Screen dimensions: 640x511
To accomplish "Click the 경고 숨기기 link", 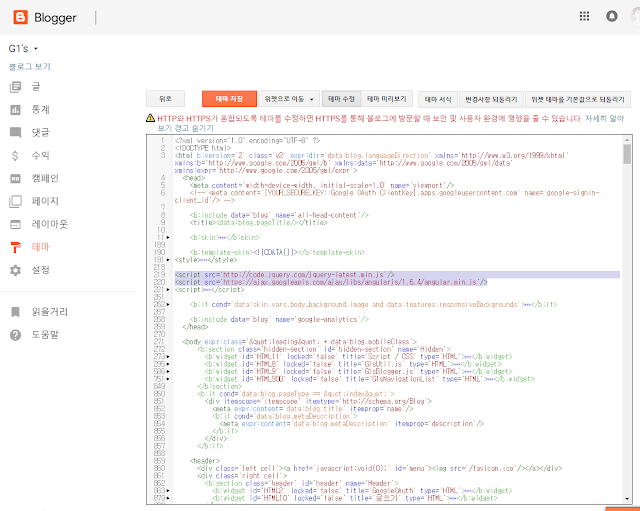I will (194, 128).
